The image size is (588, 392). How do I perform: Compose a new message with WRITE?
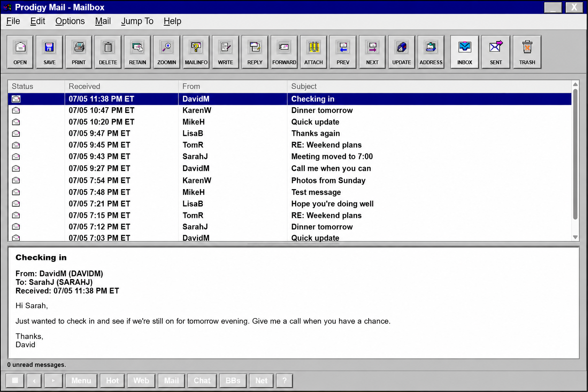tap(225, 52)
